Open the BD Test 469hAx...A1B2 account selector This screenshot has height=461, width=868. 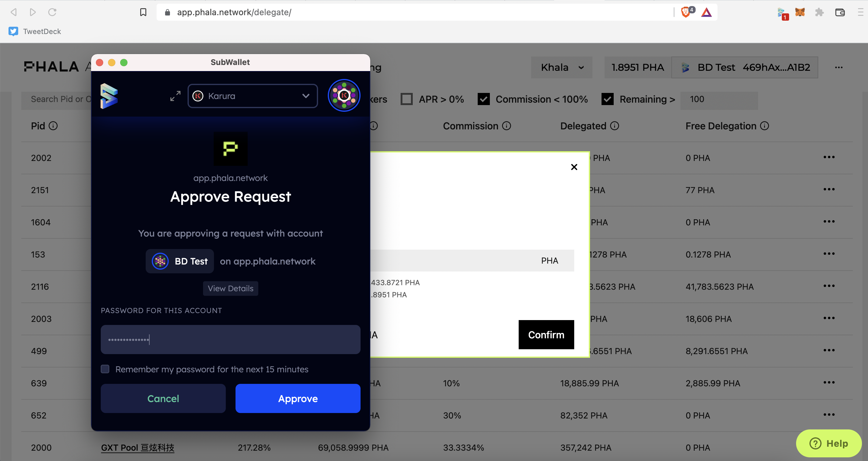[745, 67]
